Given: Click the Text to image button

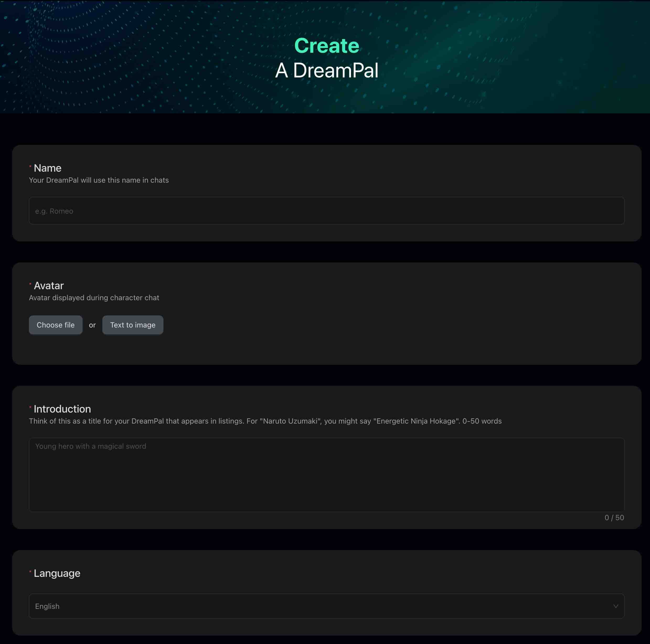Looking at the screenshot, I should click(x=132, y=325).
